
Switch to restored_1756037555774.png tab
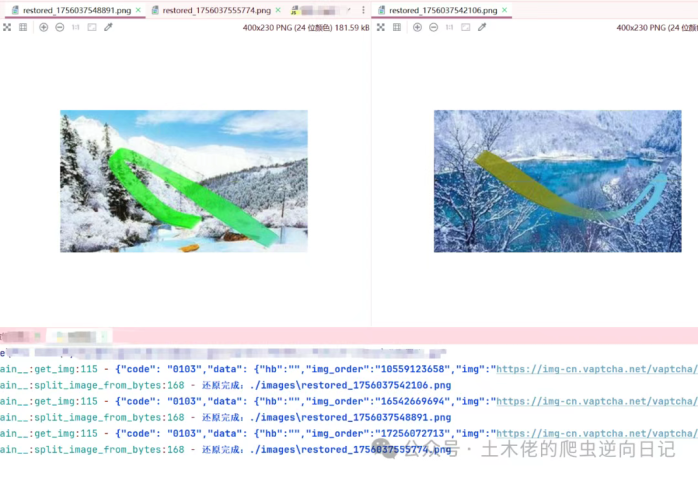click(x=216, y=10)
